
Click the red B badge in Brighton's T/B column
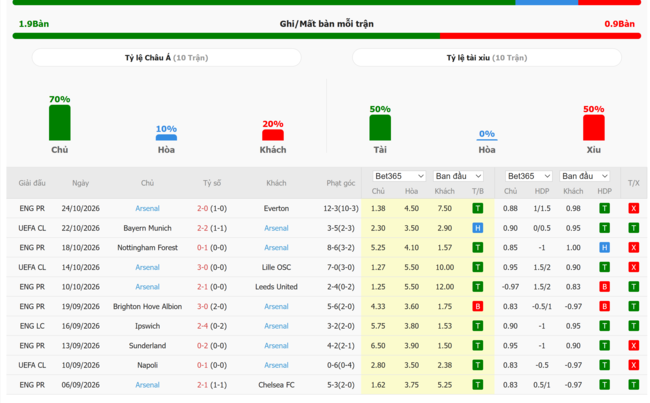(x=478, y=306)
